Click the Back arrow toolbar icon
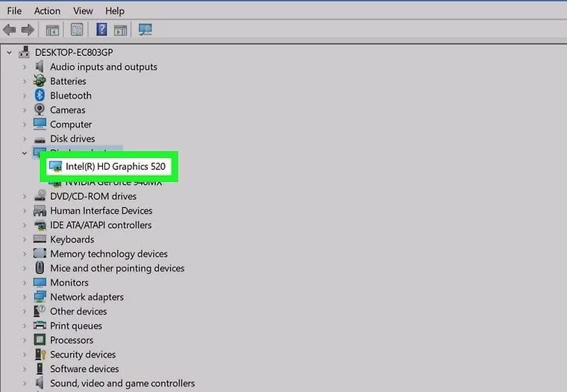 10,30
